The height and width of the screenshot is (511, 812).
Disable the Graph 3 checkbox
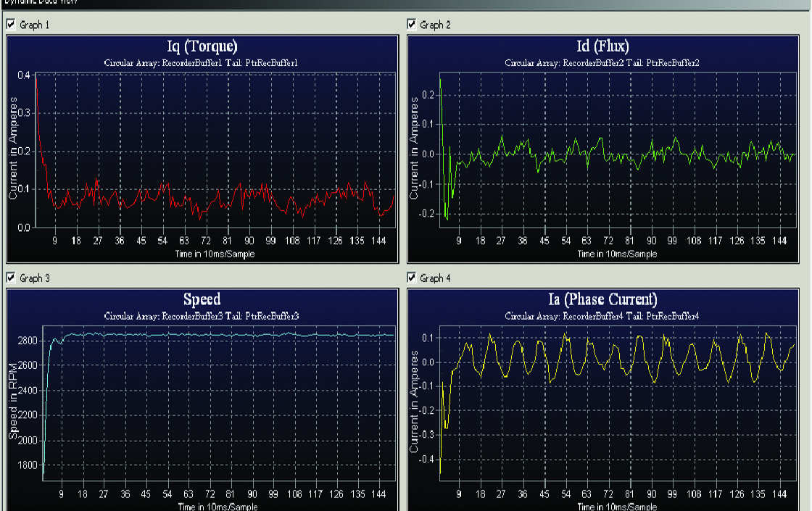coord(11,278)
